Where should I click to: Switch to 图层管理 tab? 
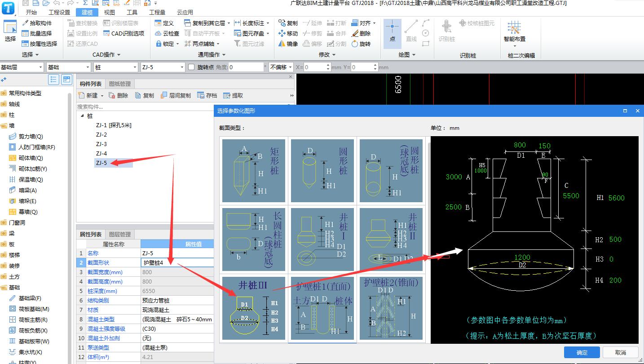click(120, 234)
